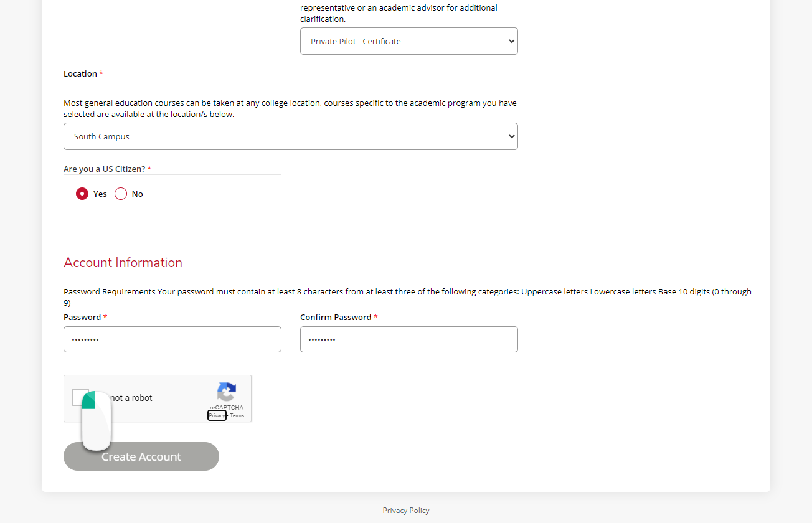The image size is (812, 523).
Task: Check the I'm not a robot checkbox
Action: [81, 397]
